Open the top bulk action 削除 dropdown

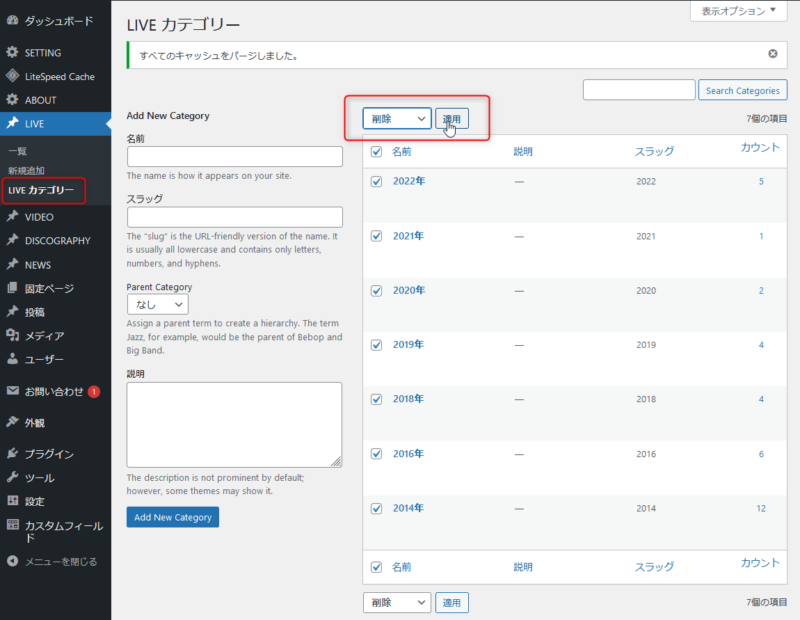pyautogui.click(x=397, y=119)
